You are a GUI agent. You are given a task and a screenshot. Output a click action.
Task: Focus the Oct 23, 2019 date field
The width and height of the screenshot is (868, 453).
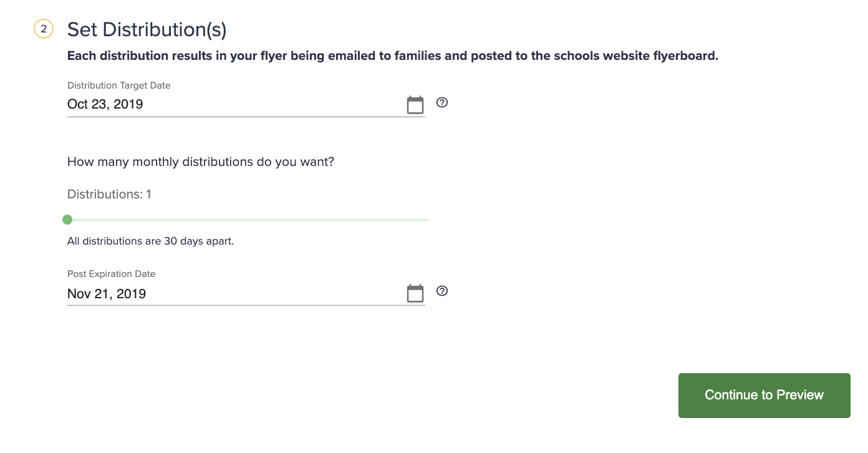(x=236, y=104)
